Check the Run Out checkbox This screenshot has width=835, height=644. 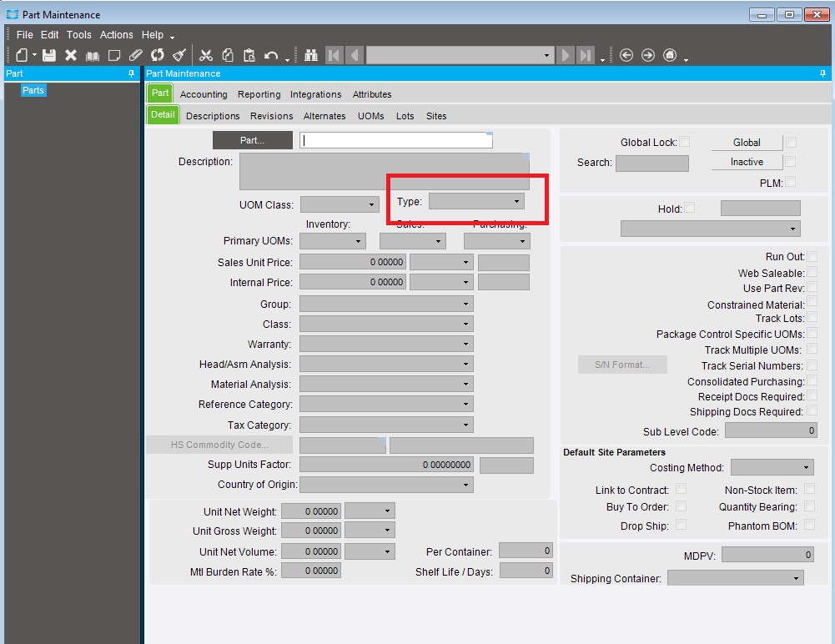click(x=812, y=256)
